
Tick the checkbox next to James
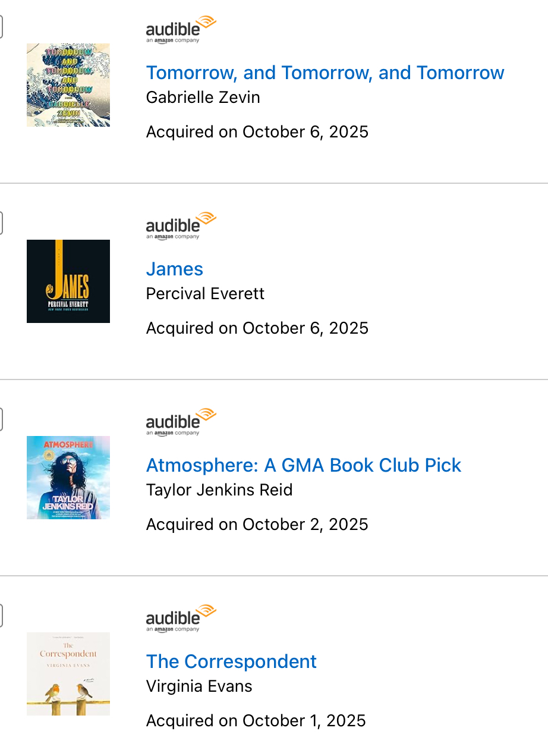(x=1, y=224)
